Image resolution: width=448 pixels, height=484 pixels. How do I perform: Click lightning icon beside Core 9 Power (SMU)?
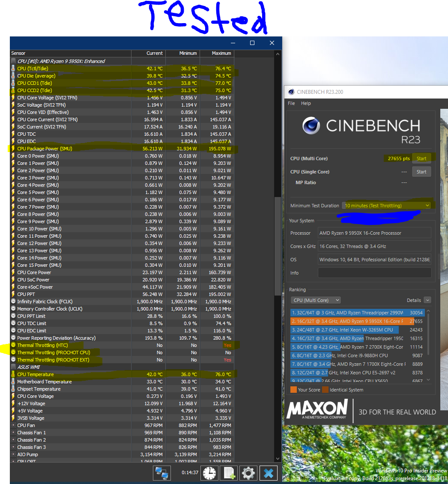click(13, 221)
